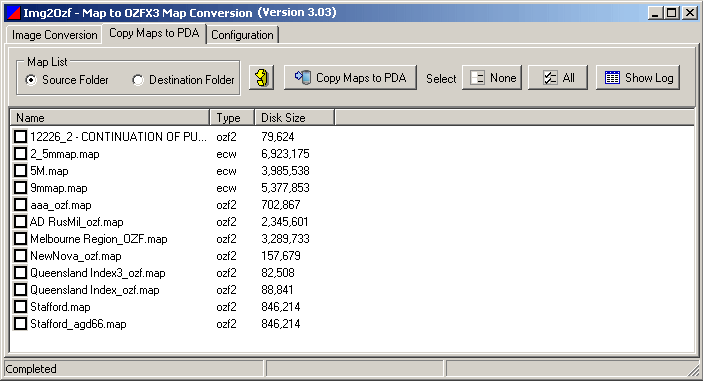
Task: Minimize the Img2Ozf window
Action: click(655, 13)
